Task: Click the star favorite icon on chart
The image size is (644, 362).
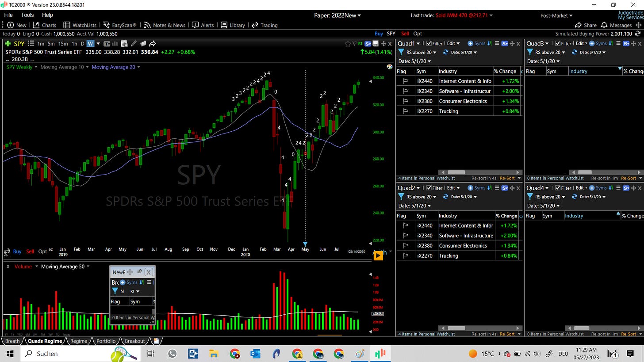Action: point(348,44)
